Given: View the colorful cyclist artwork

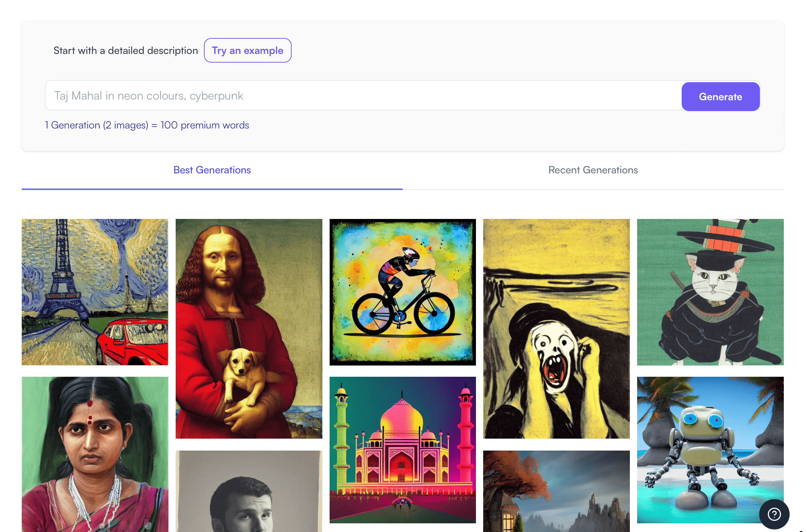Looking at the screenshot, I should (402, 292).
